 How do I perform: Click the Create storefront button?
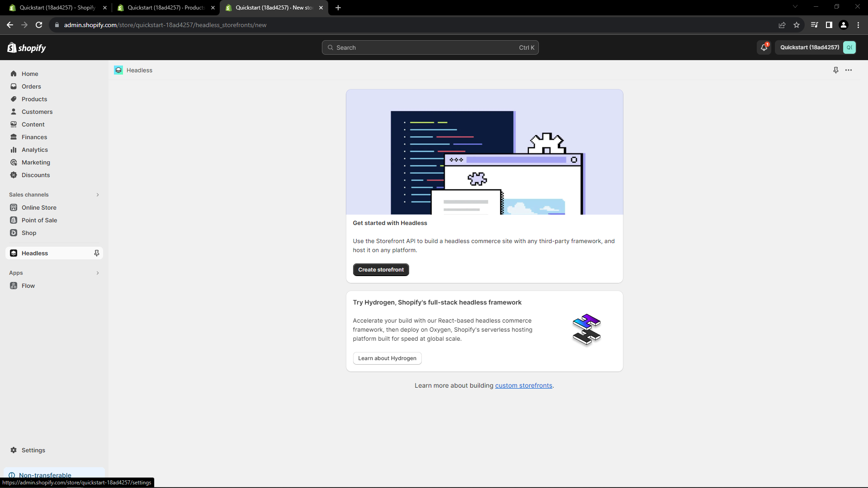[381, 269]
